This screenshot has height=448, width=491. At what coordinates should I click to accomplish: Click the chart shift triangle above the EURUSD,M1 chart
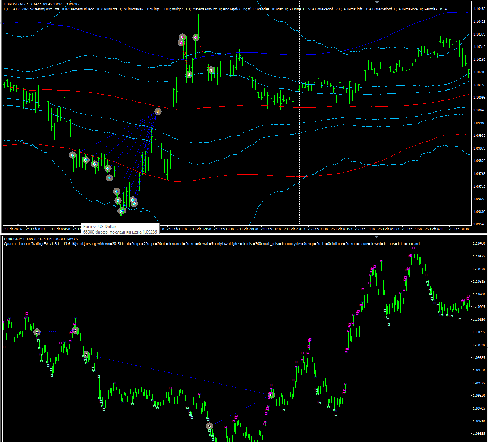click(377, 237)
